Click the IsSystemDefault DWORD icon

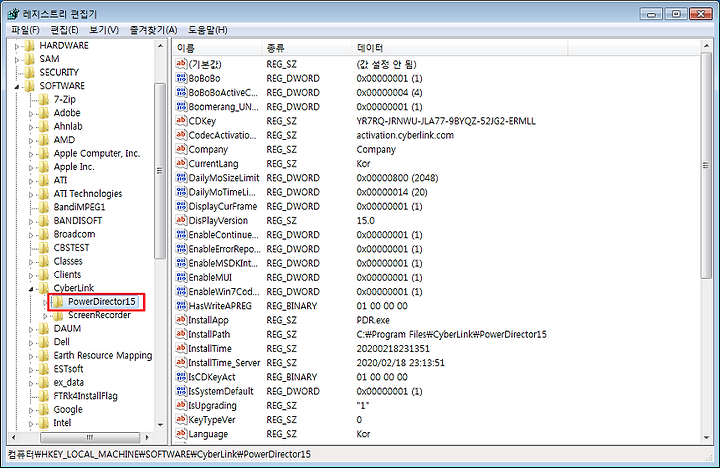coord(181,391)
